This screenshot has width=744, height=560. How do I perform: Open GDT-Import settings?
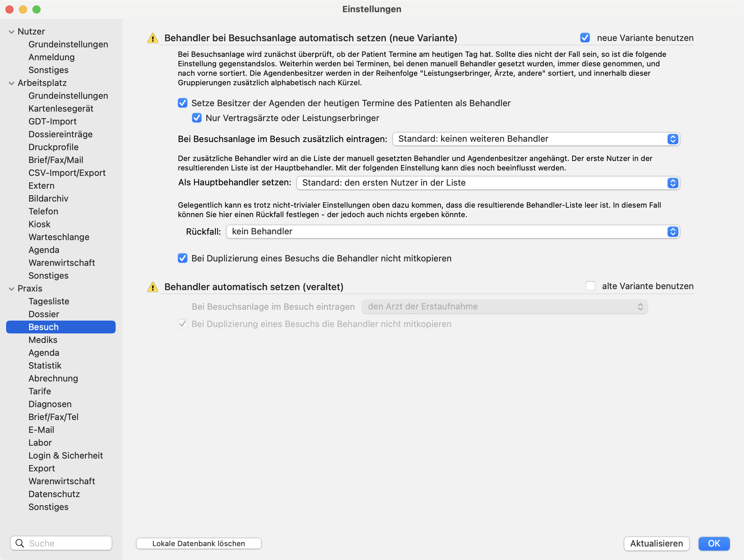click(52, 121)
